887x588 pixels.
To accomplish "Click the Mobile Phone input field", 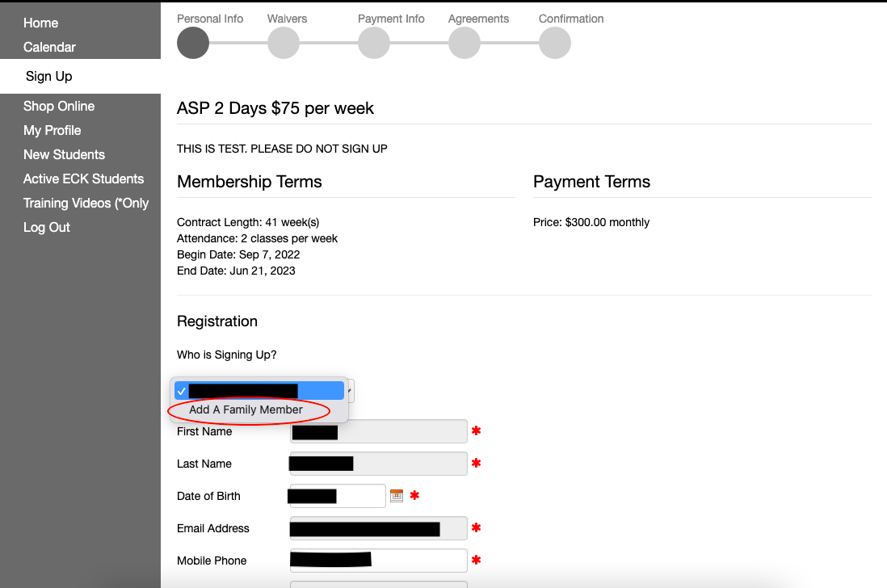I will coord(378,561).
